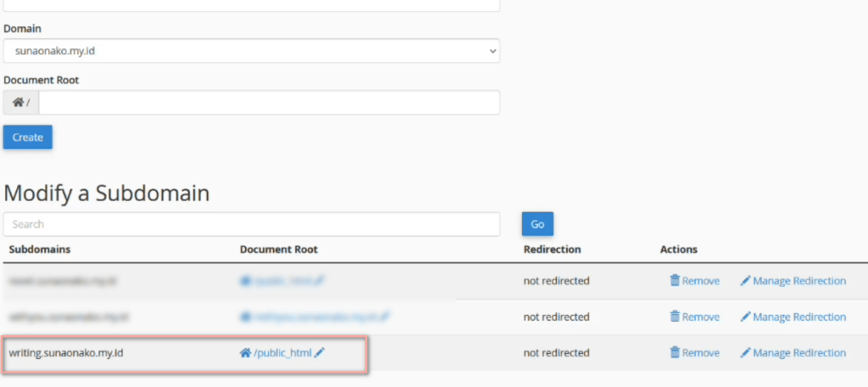868x387 pixels.
Task: Click pencil edit icon next to /public_html for writing subdomain
Action: coord(320,353)
